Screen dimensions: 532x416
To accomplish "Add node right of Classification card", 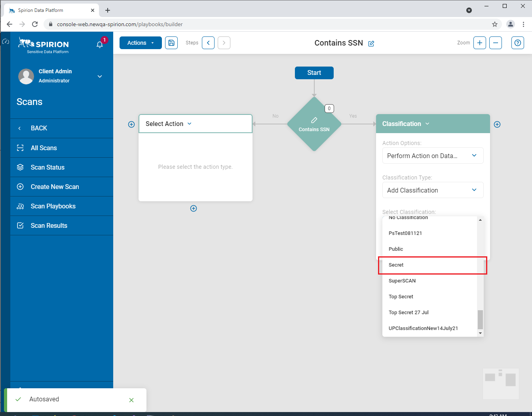I will click(497, 124).
